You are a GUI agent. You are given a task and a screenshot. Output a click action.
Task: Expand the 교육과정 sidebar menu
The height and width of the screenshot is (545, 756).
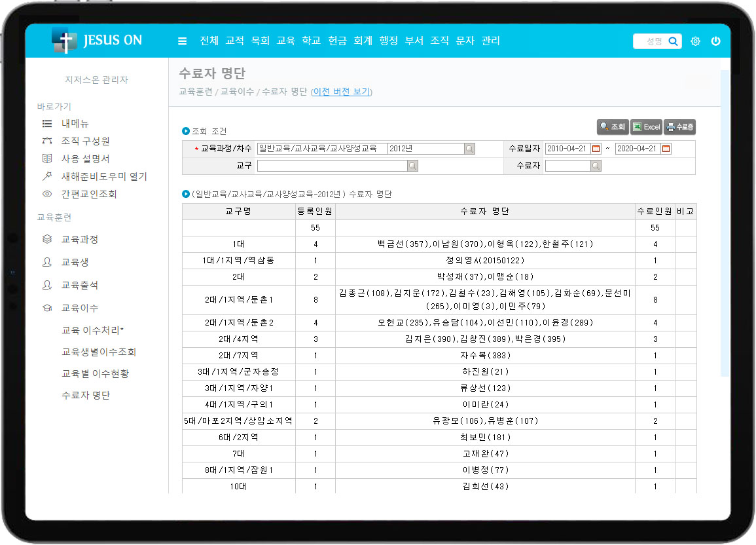coord(79,240)
